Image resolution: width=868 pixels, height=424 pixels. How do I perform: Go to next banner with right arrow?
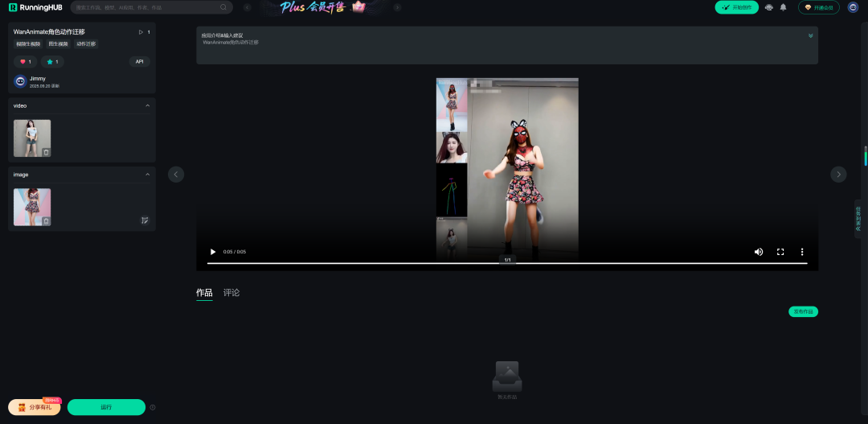click(x=398, y=7)
